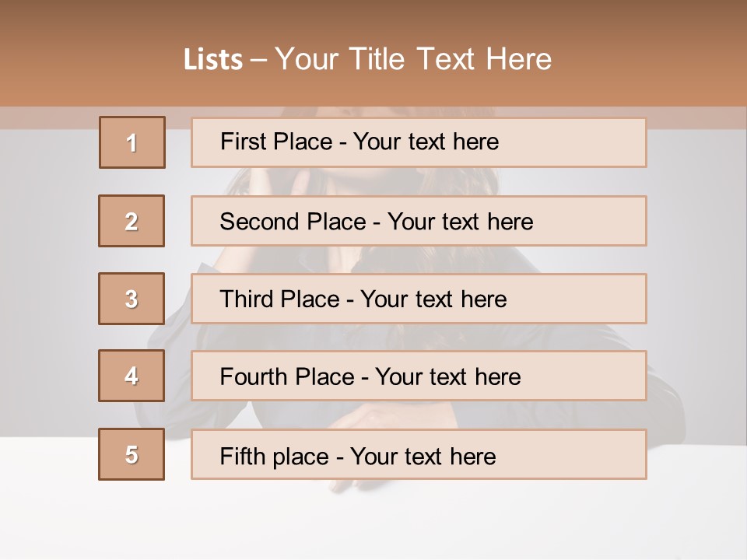Viewport: 747px width, 560px height.
Task: Click 'Your Title Text Here' in heading
Action: (x=413, y=60)
